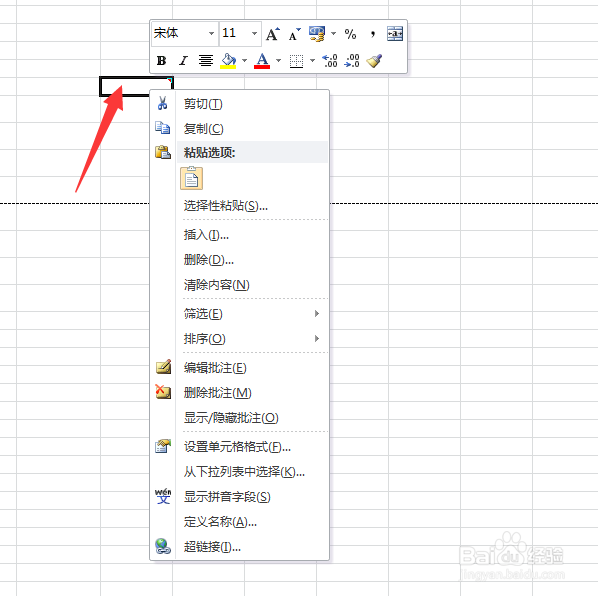Image resolution: width=598 pixels, height=596 pixels.
Task: Toggle center alignment in mini toolbar
Action: [206, 60]
